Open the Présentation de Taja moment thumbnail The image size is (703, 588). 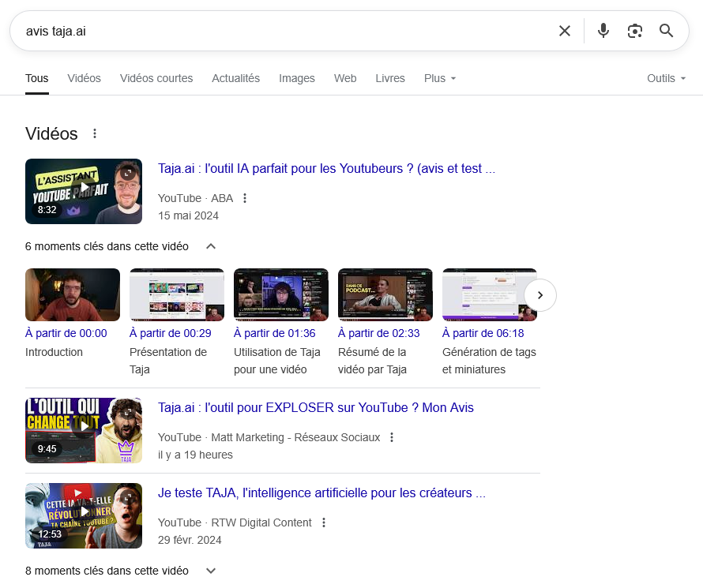coord(177,294)
